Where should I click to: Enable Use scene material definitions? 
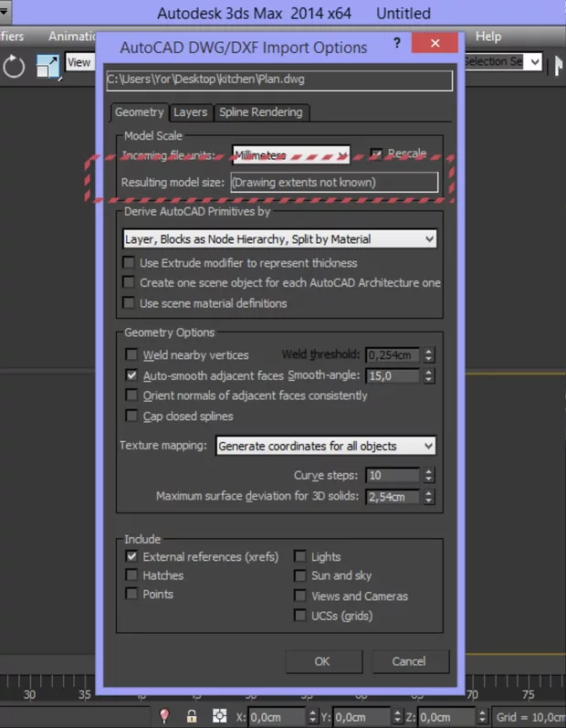(129, 302)
